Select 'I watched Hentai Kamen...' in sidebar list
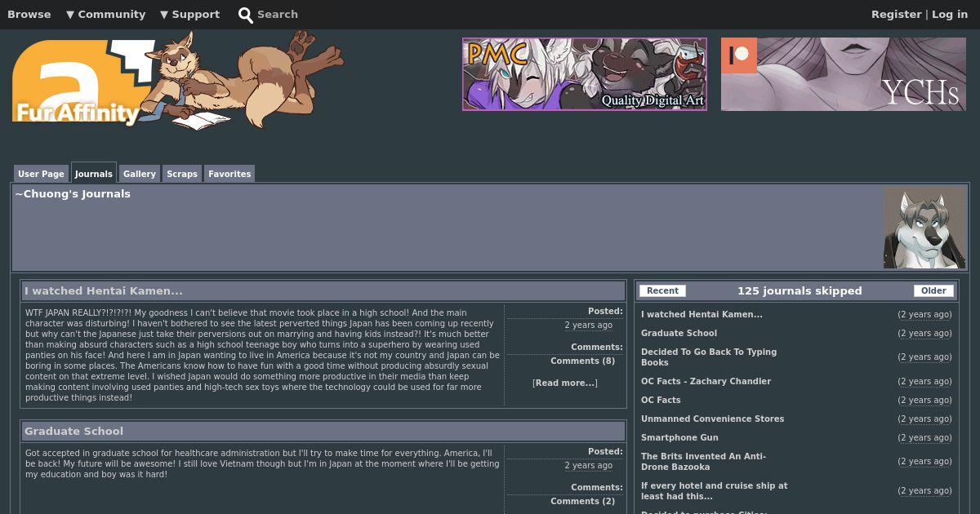980x514 pixels. [702, 314]
